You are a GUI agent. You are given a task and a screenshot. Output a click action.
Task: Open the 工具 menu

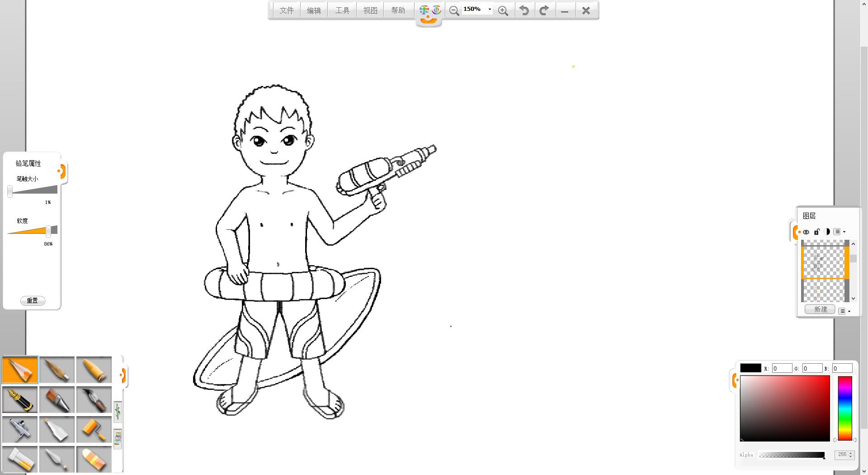(342, 10)
